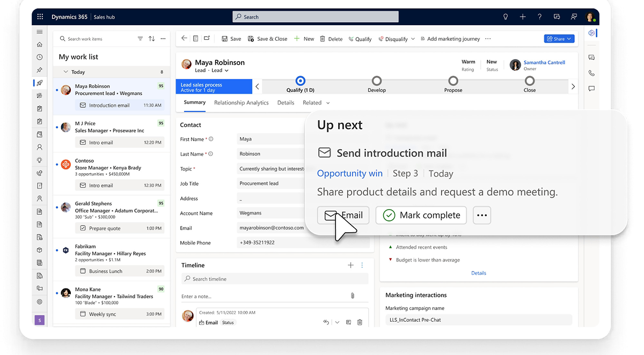Select the Develop stage circle
Viewport: 644px width, 355px height.
[377, 80]
